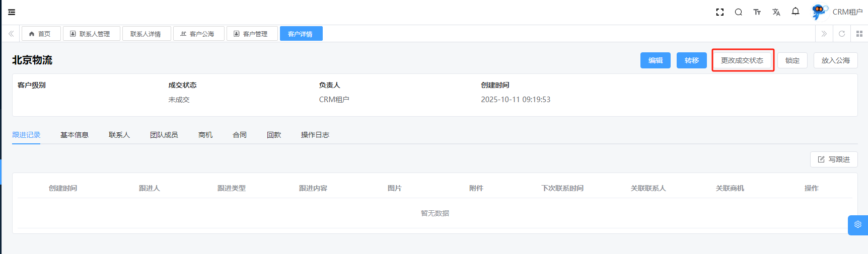
Task: Click the 写跟进 button
Action: coord(833,159)
